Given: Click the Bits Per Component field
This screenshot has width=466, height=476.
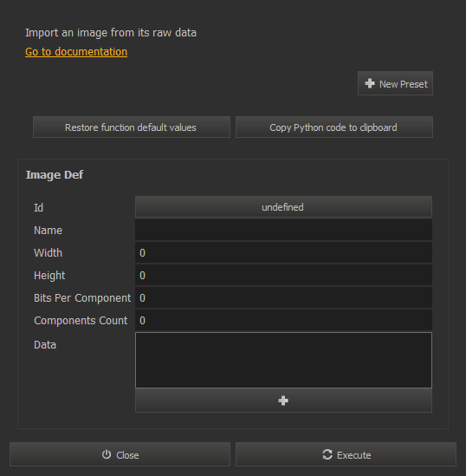Looking at the screenshot, I should (283, 297).
